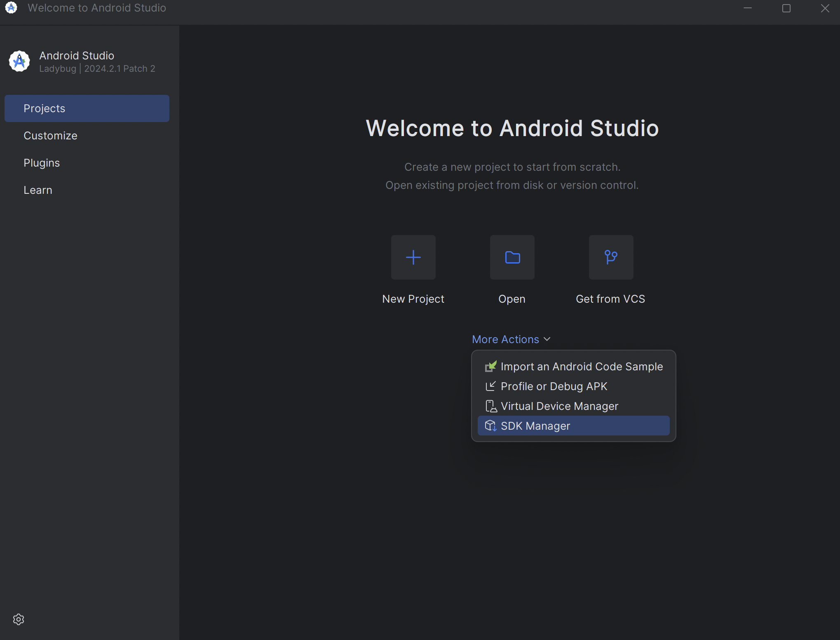
Task: Click the Android Studio icon in the title bar
Action: click(11, 8)
